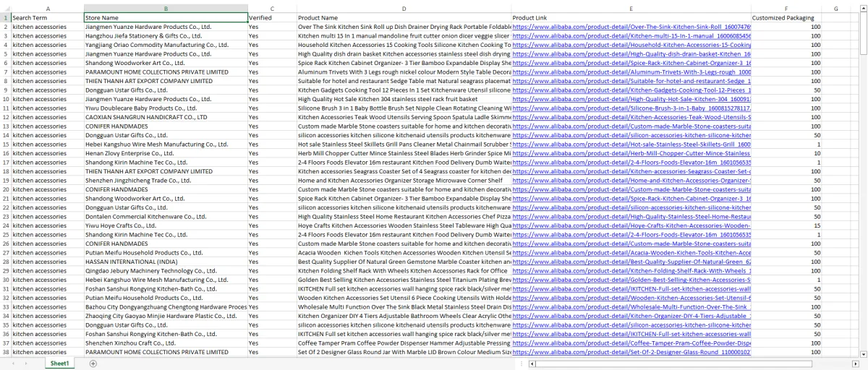Open the Household-Kitchen-Accessories-15-Cooking link
The height and width of the screenshot is (370, 868).
click(x=631, y=45)
